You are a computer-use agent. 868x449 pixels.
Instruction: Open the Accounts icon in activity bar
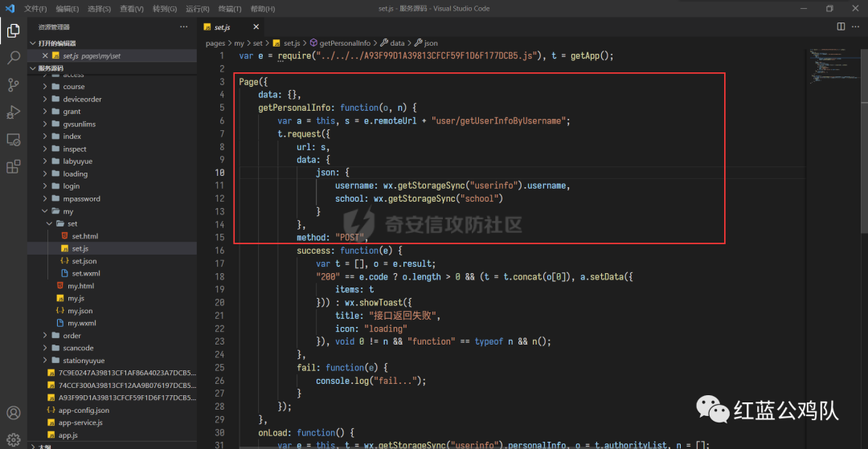point(14,413)
